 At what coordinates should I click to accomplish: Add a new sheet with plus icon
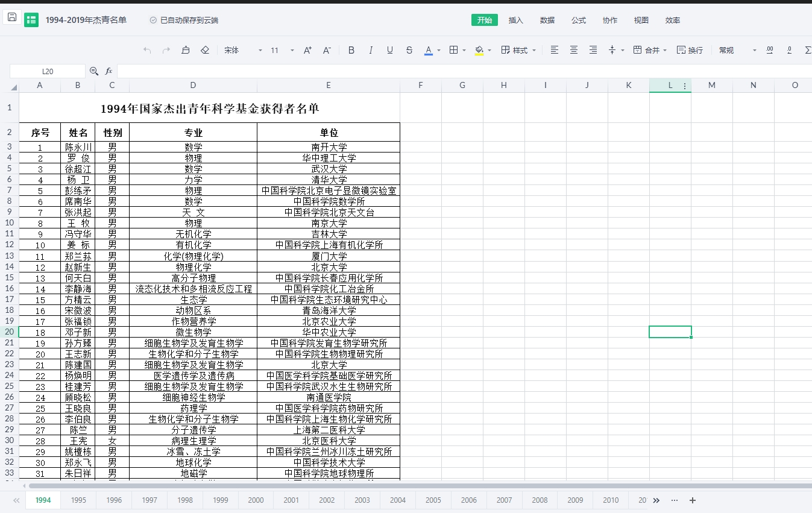[693, 500]
